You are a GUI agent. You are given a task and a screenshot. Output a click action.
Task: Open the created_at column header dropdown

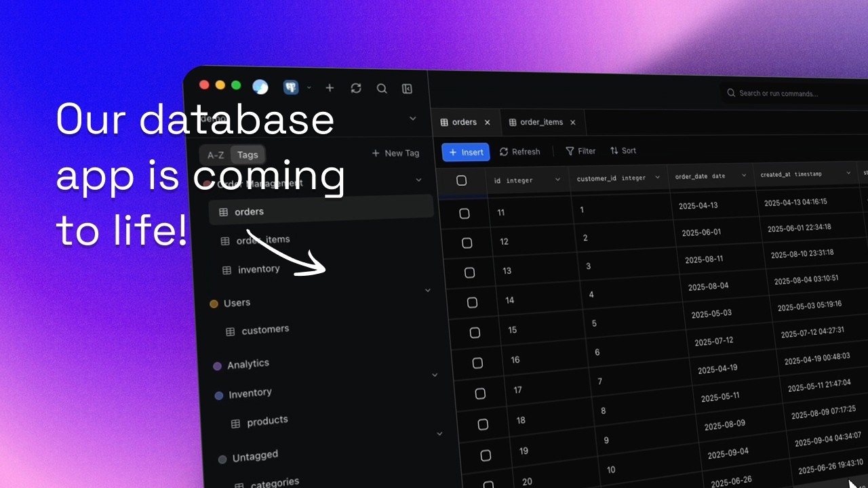848,174
